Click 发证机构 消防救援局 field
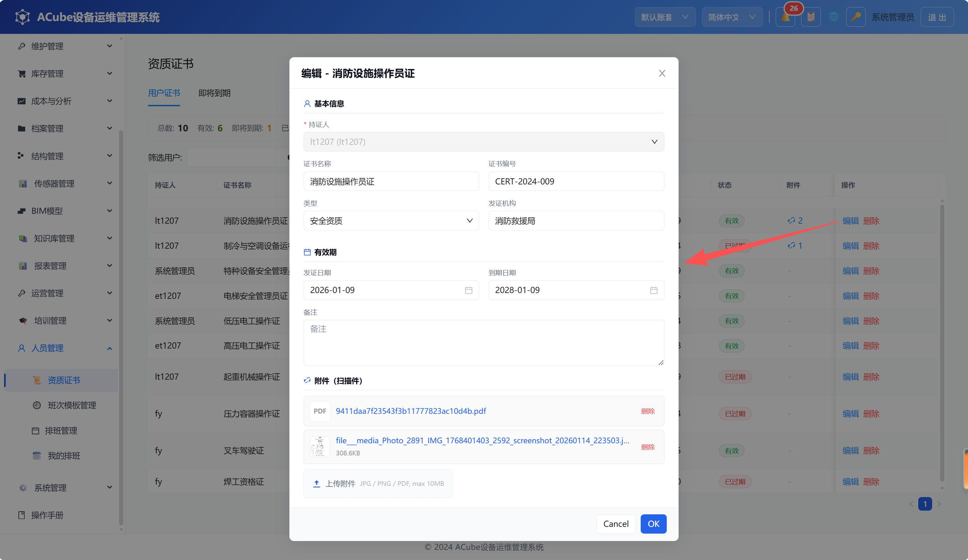Screen dimensions: 968x560 [x=576, y=221]
